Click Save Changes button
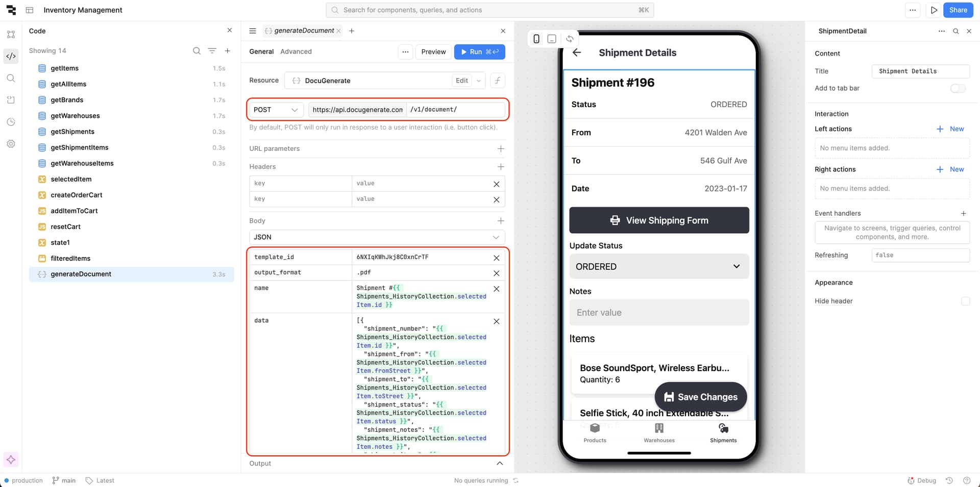The width and height of the screenshot is (980, 487). point(701,397)
